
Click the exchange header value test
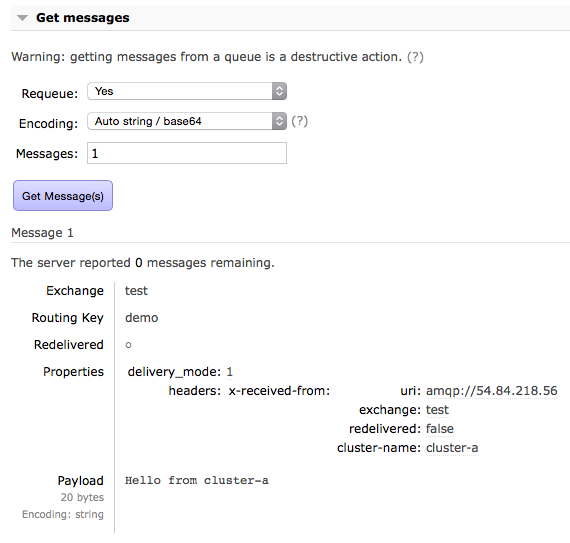pyautogui.click(x=437, y=410)
